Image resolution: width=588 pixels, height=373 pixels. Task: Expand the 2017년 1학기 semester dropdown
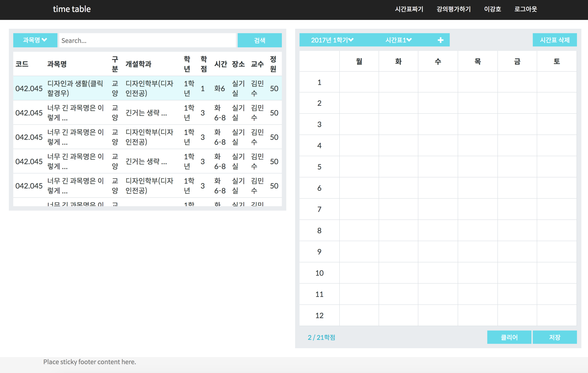point(332,40)
